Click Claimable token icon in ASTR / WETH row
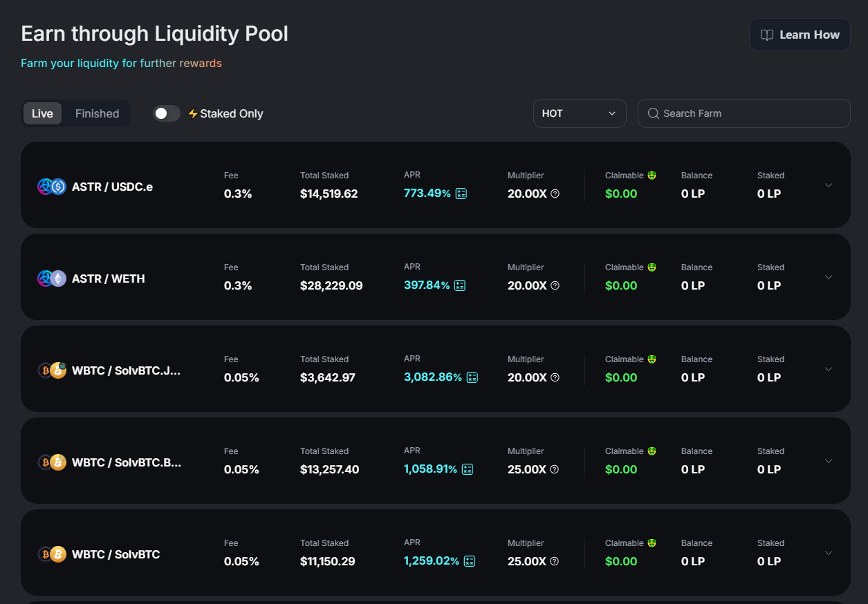Viewport: 868px width, 604px height. pos(652,267)
